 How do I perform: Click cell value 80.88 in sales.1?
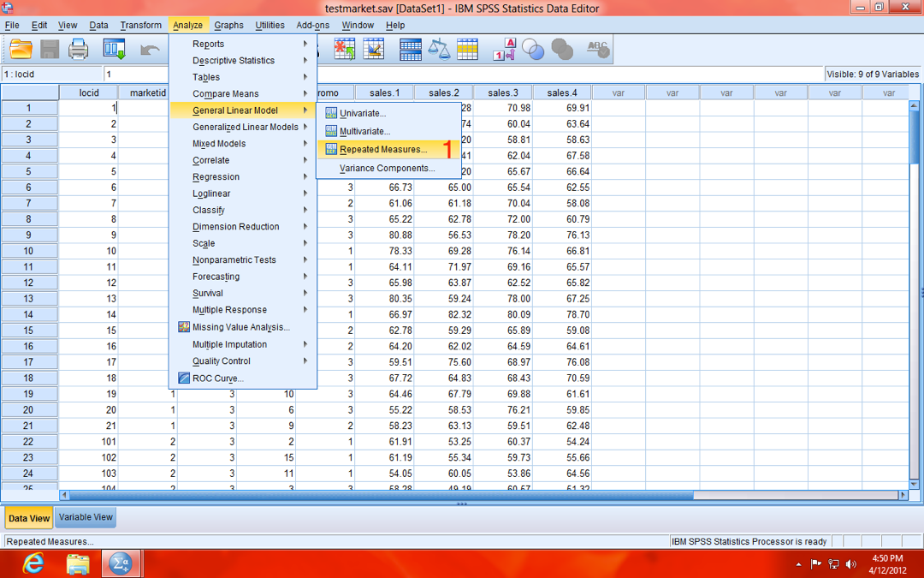click(x=384, y=235)
